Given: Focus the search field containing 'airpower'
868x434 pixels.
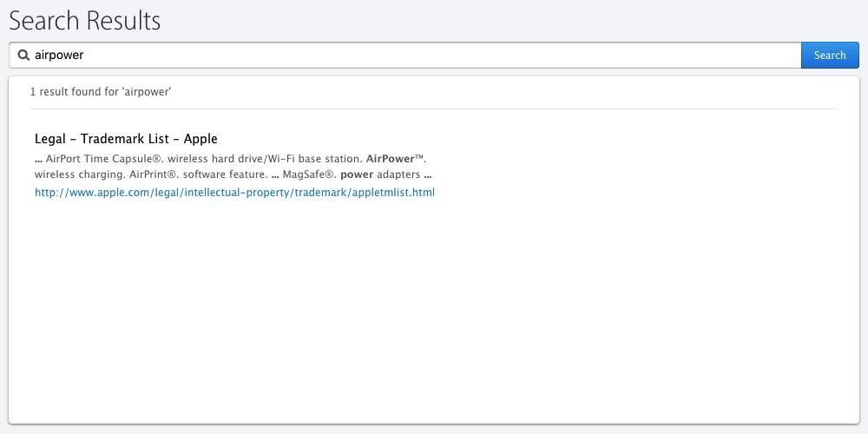Looking at the screenshot, I should click(405, 56).
